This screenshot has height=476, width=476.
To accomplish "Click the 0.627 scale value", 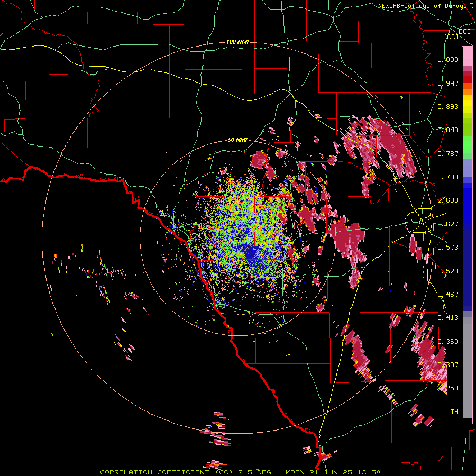I will tap(448, 224).
